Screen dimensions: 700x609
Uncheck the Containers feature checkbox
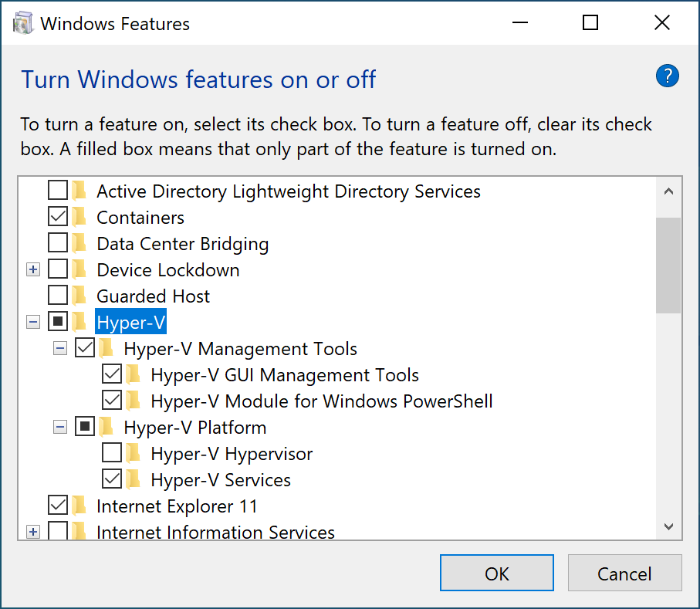tap(58, 218)
